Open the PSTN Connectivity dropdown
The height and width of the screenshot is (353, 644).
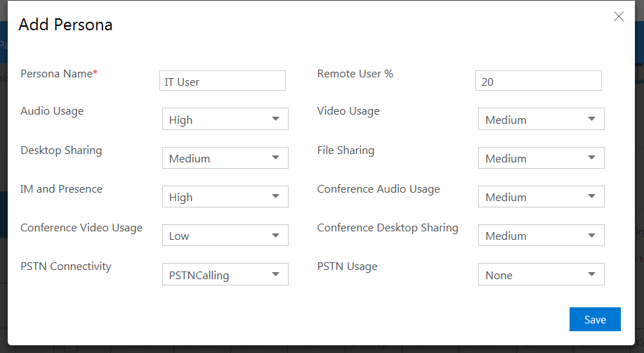click(225, 275)
